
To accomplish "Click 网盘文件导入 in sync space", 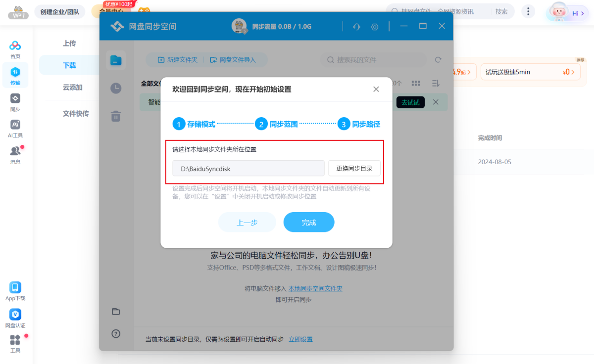I will (x=233, y=60).
